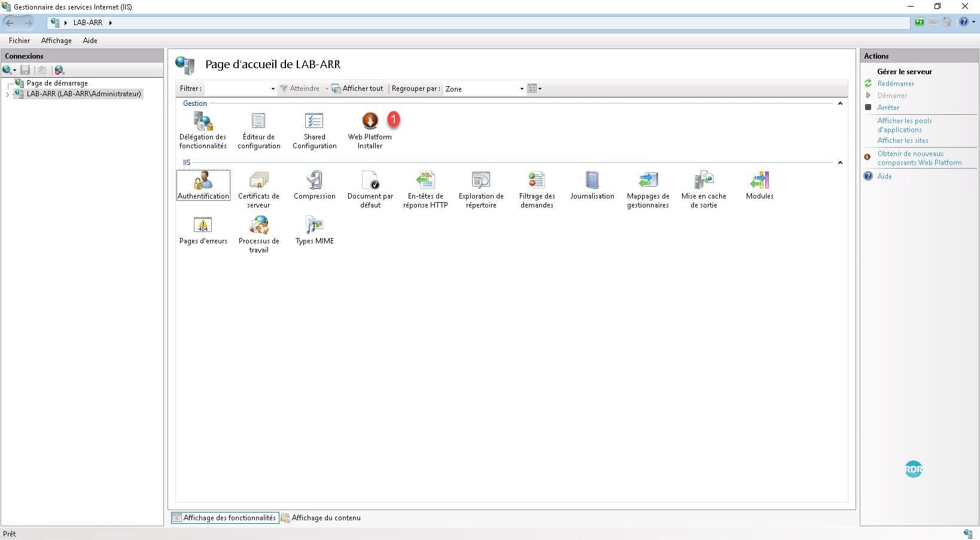Click the Aide link in Actions pane
Image resolution: width=980 pixels, height=540 pixels.
point(884,176)
